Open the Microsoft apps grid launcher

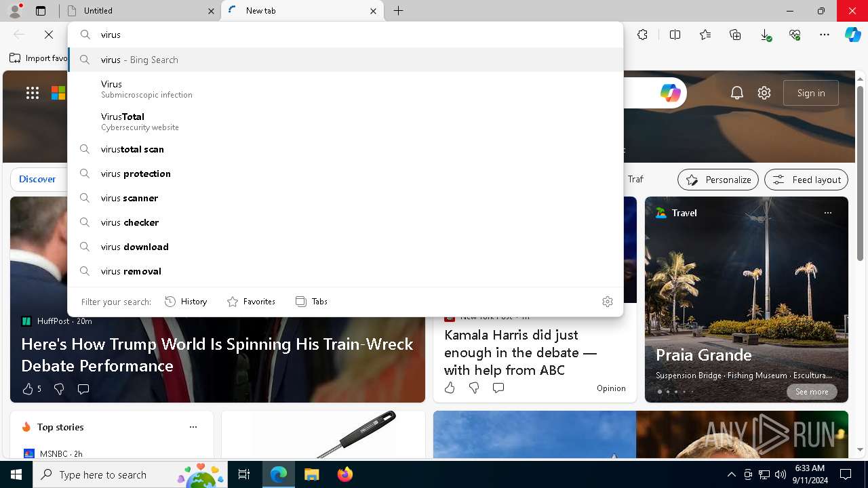(33, 93)
